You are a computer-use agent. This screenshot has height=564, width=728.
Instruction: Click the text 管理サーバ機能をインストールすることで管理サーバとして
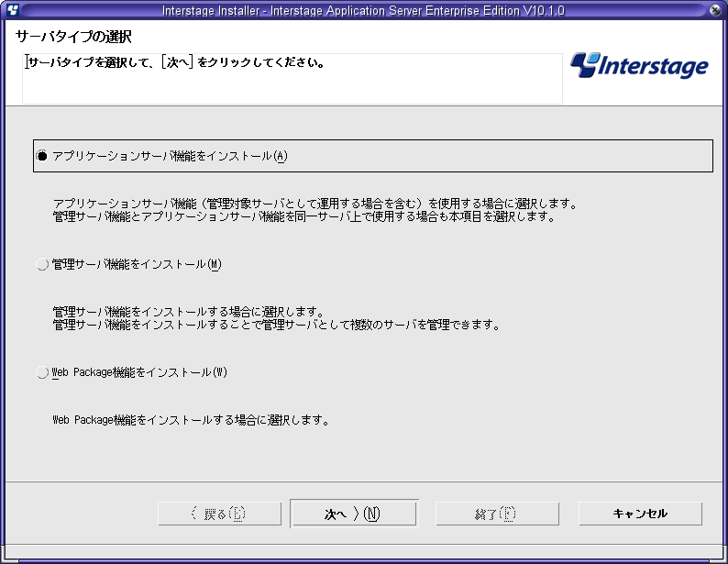(x=277, y=325)
